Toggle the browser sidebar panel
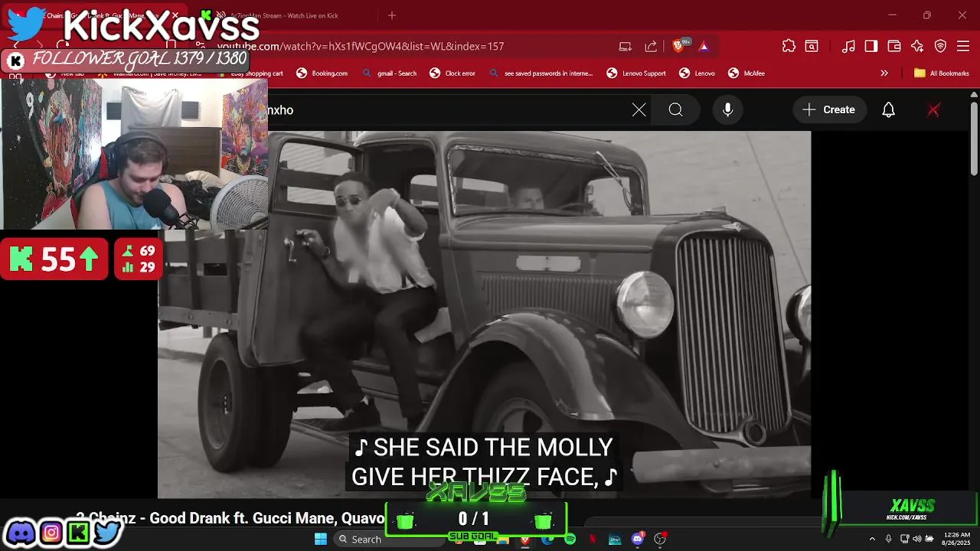This screenshot has height=551, width=980. 871,46
